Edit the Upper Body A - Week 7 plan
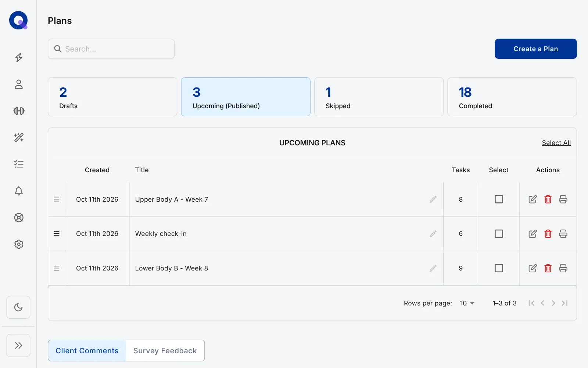 coord(533,199)
